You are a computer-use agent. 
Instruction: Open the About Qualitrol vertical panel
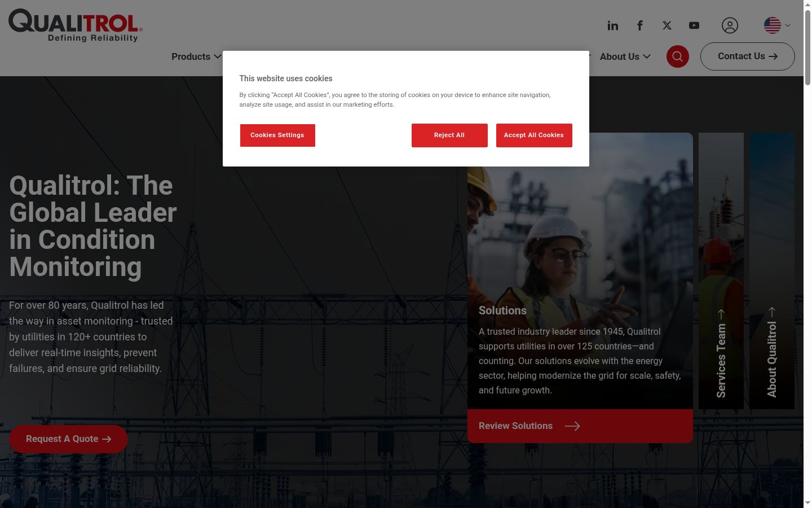click(772, 271)
